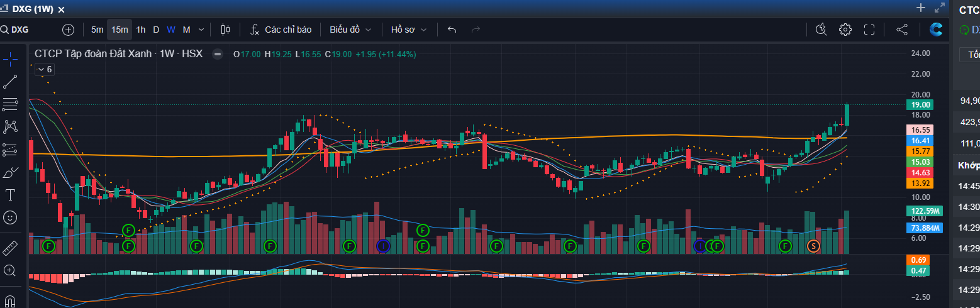This screenshot has height=308, width=980.
Task: Click the legend minus toggle button
Action: point(218,54)
